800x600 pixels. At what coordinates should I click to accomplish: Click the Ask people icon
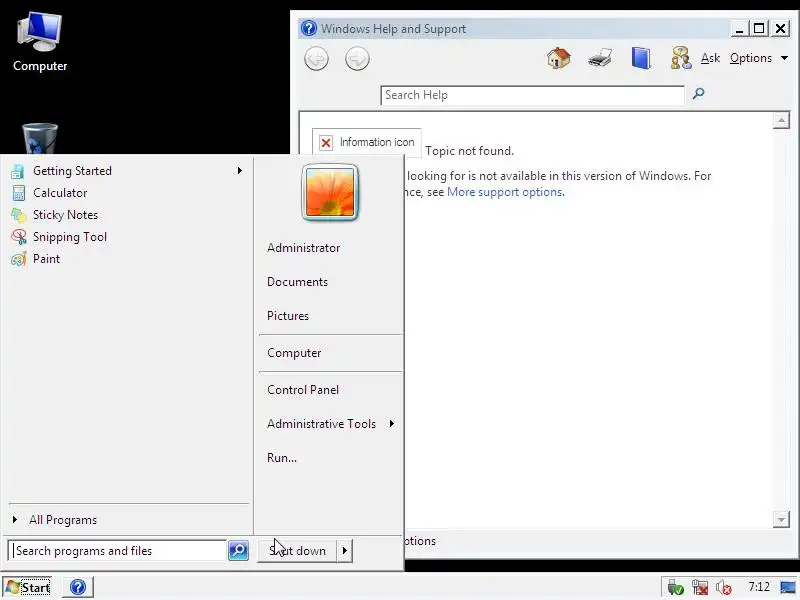click(681, 58)
